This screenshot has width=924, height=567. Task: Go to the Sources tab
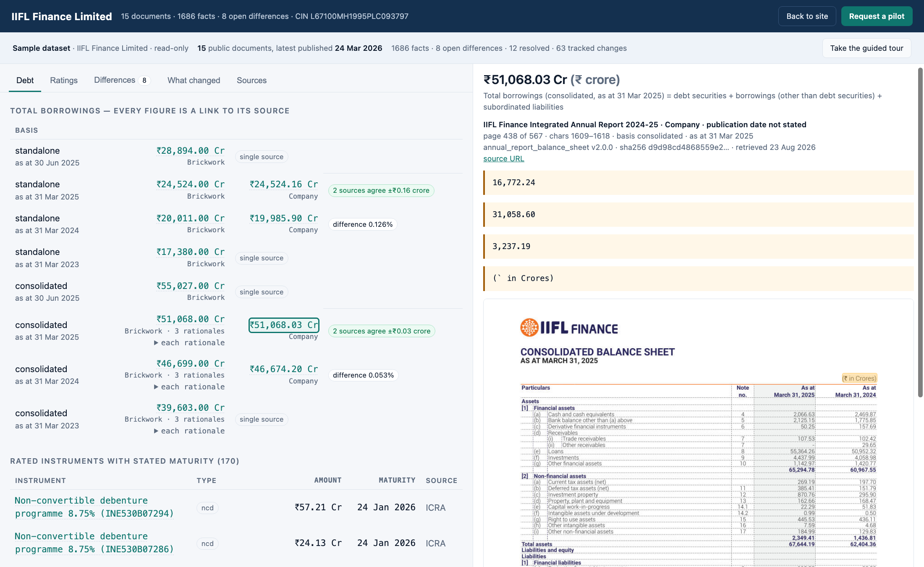pyautogui.click(x=251, y=80)
